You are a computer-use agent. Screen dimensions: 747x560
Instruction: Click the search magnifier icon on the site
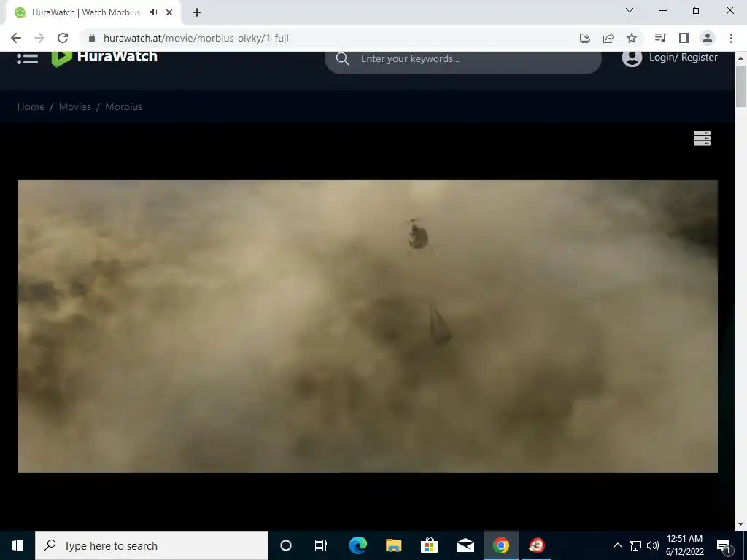tap(343, 58)
